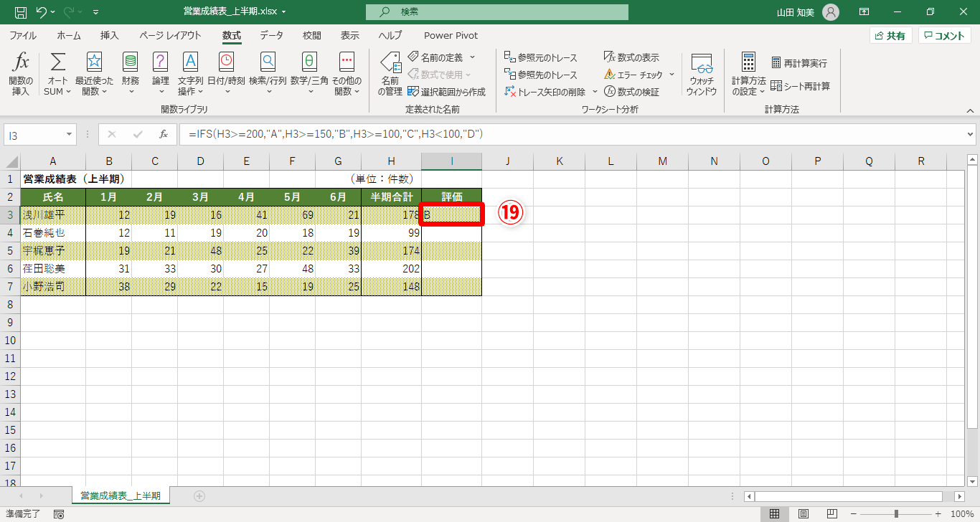Viewport: 980px width, 522px height.
Task: Open the Name Manager (名前の管理)
Action: pyautogui.click(x=390, y=75)
